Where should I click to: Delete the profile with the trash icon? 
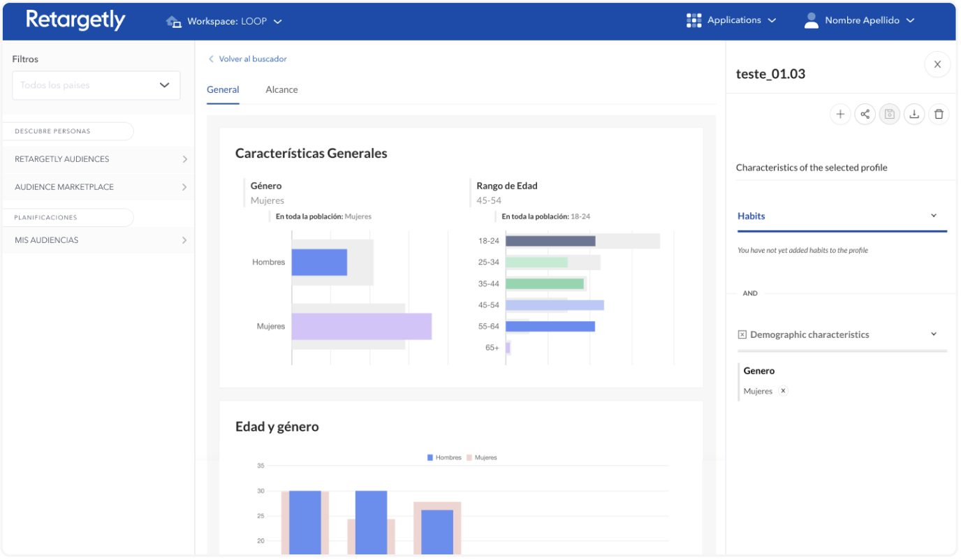(x=939, y=114)
